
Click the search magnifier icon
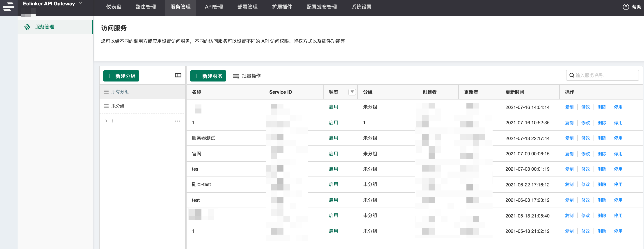571,75
